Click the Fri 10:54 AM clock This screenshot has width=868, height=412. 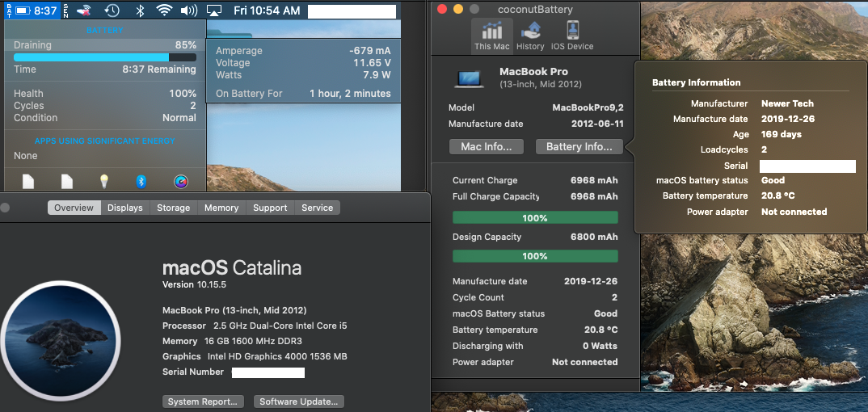(267, 11)
